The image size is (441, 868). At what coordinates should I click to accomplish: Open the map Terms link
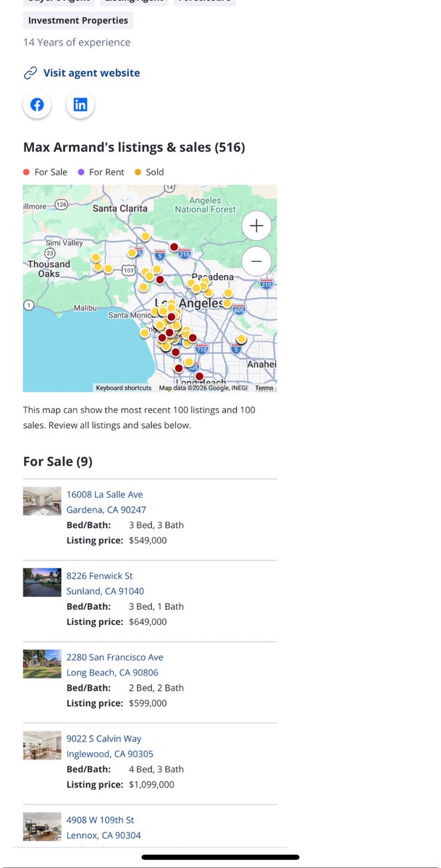point(264,388)
